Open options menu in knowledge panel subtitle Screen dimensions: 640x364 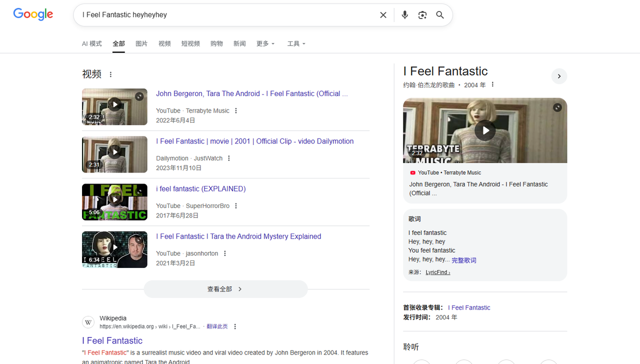(492, 84)
